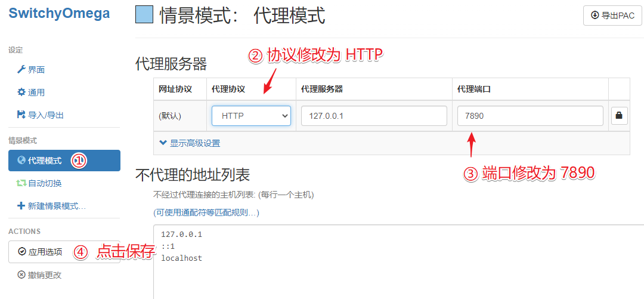This screenshot has width=644, height=299.
Task: Open the wildcard rules help link (可使用通配符等匹配规则…)
Action: [206, 212]
